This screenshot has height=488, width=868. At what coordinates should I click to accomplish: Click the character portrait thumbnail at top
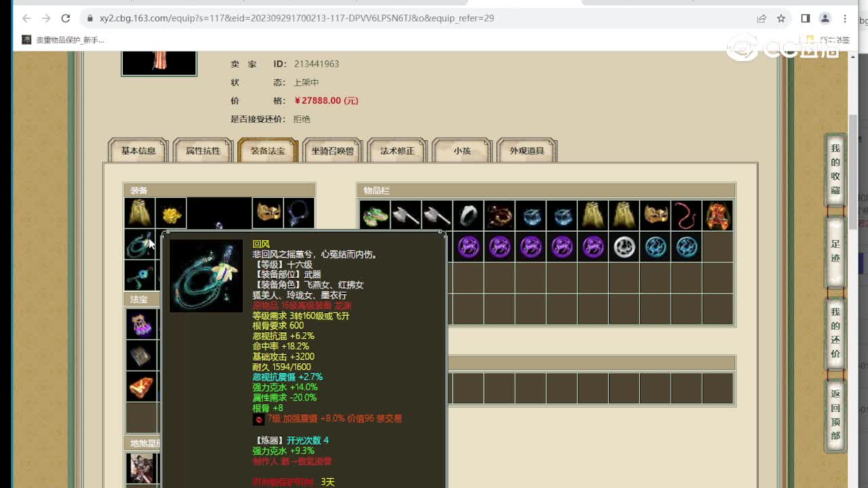point(159,62)
